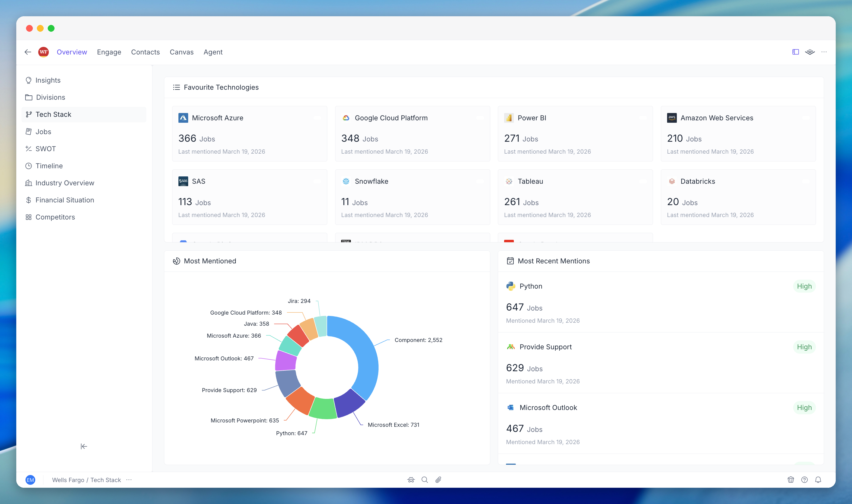Screen dimensions: 852x504
Task: Click the Microsoft Outlook logo in recent mentions
Action: pyautogui.click(x=510, y=408)
